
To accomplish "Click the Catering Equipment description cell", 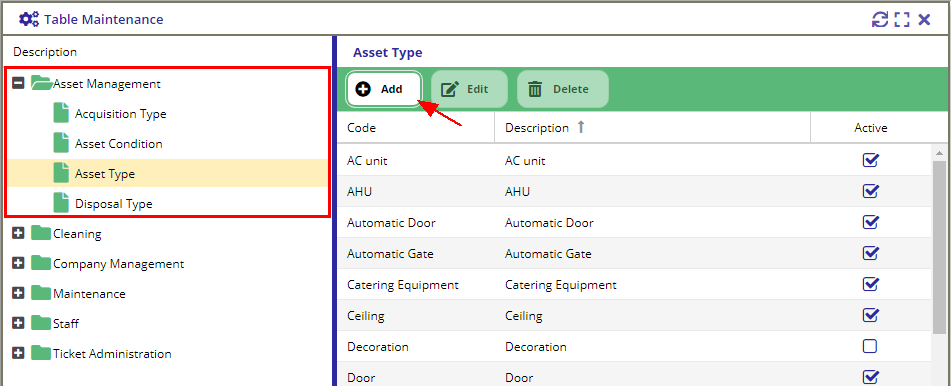I will click(653, 284).
